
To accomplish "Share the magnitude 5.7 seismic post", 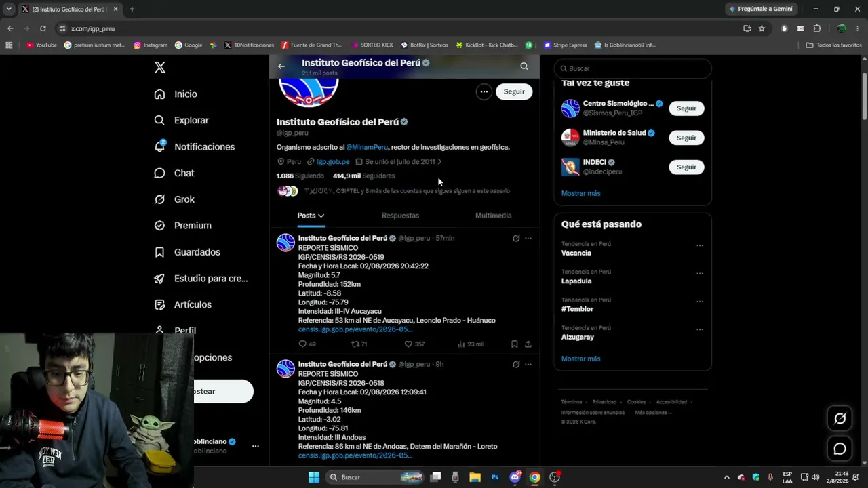I will point(528,344).
